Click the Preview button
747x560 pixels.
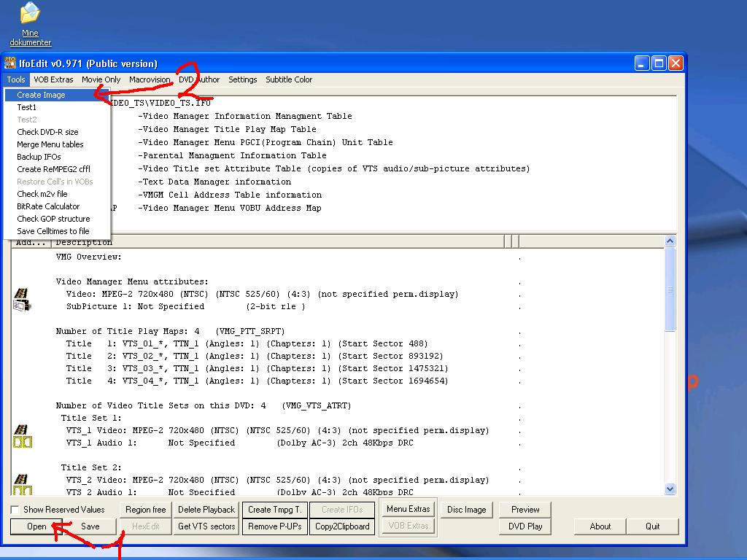point(525,510)
